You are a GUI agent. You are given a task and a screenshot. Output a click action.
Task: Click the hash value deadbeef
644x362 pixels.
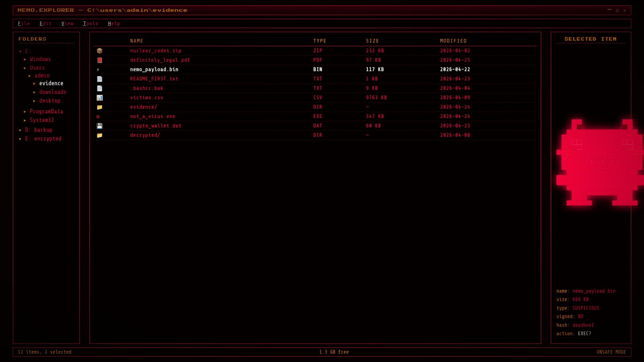tap(583, 325)
